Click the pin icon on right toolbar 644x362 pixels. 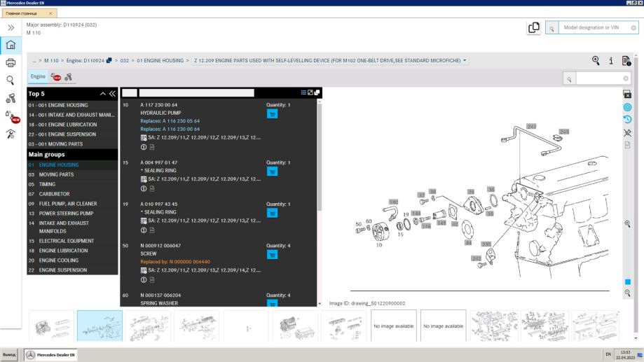628,132
